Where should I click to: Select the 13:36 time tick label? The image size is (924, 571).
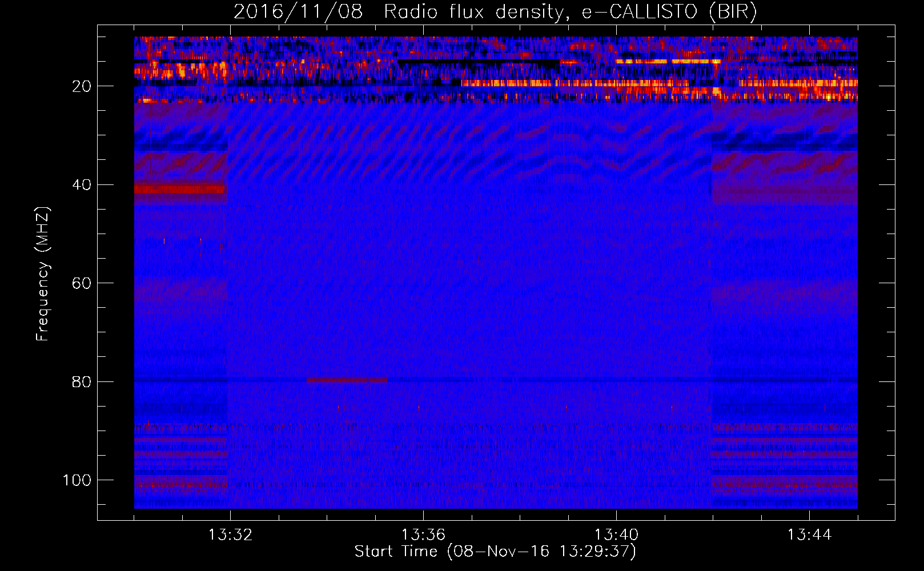[x=423, y=535]
